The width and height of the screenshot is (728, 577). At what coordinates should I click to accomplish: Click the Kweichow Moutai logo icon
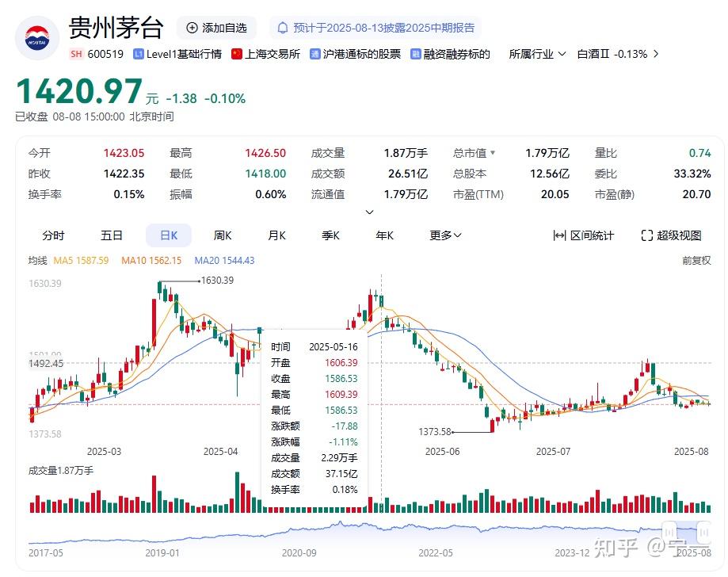pyautogui.click(x=37, y=39)
